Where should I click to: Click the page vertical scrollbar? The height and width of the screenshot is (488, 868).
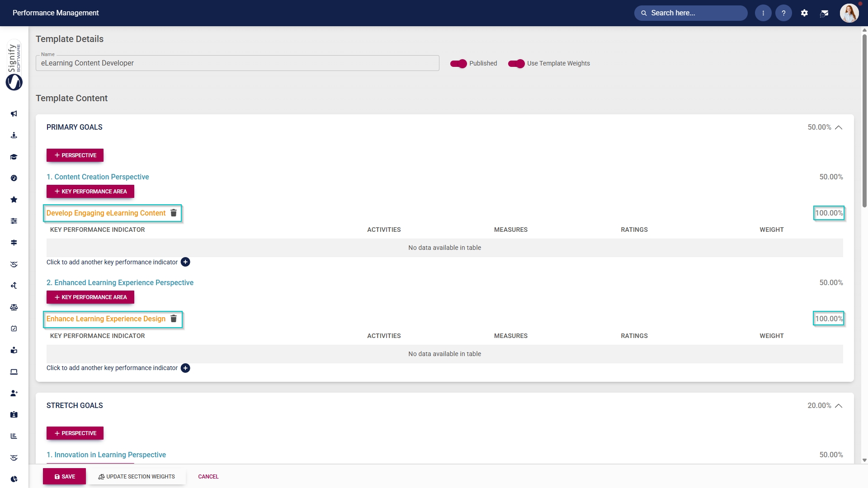click(864, 120)
